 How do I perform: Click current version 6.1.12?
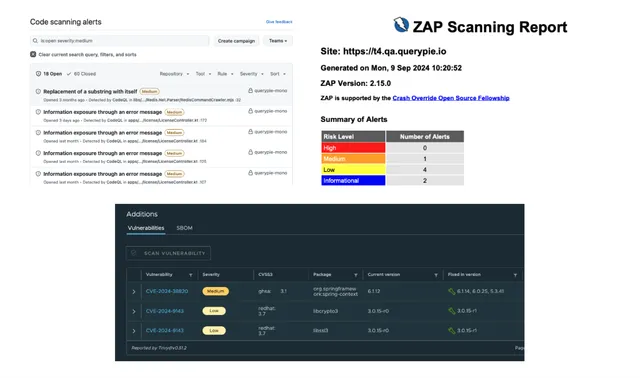click(374, 291)
